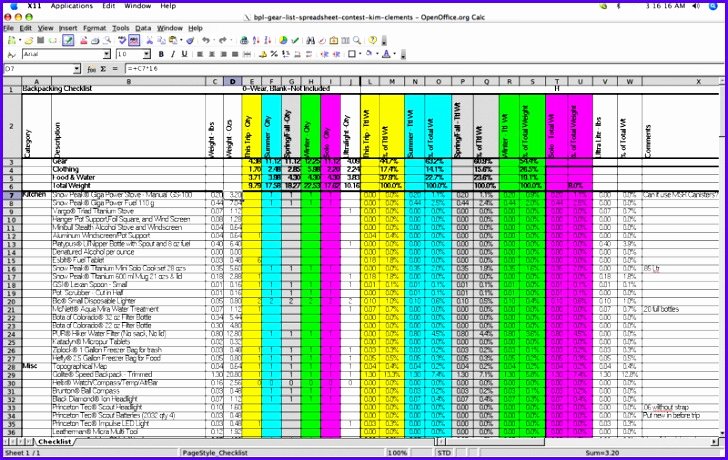Viewport: 728px width, 460px height.
Task: Open Page Preview from the toolbar
Action: click(107, 40)
